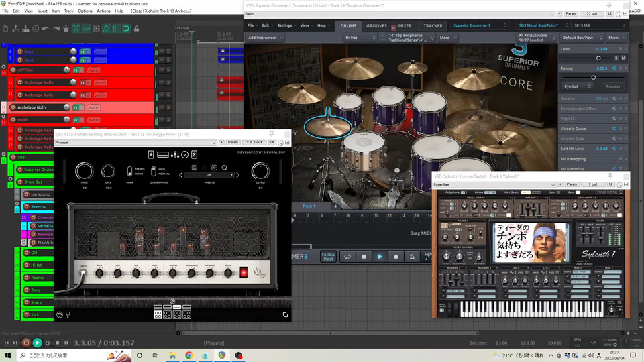
Task: Expand the Add Instrument dropdown
Action: coord(266,38)
